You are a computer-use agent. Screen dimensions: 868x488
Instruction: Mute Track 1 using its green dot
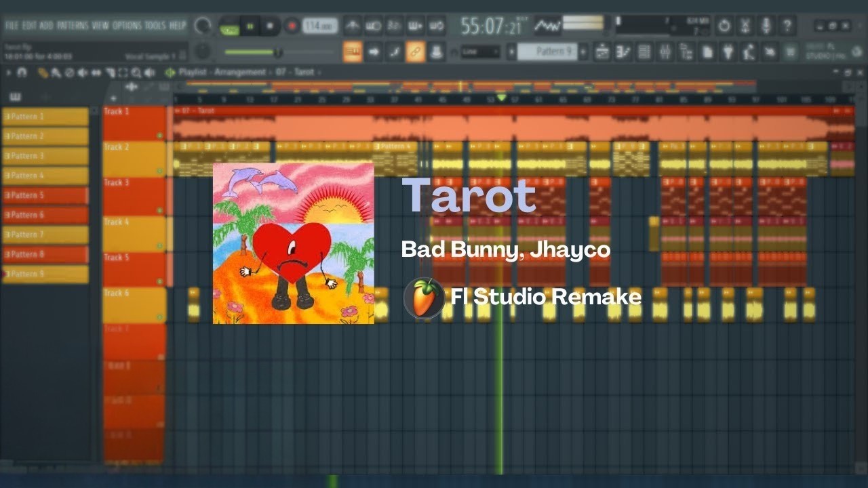click(x=160, y=136)
